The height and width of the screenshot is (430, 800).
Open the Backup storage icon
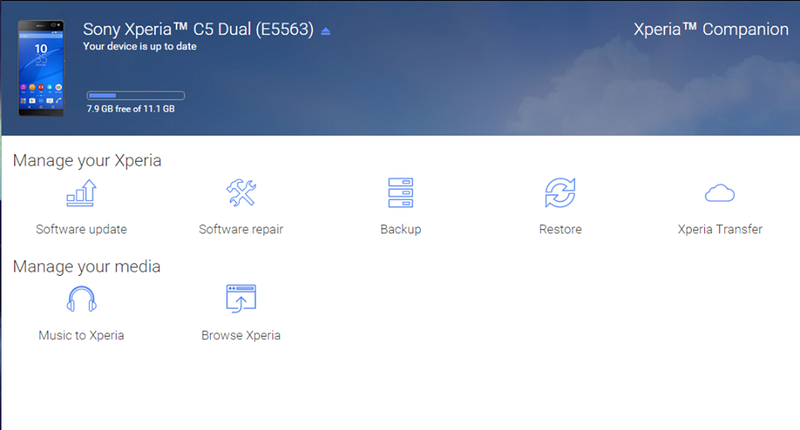401,193
